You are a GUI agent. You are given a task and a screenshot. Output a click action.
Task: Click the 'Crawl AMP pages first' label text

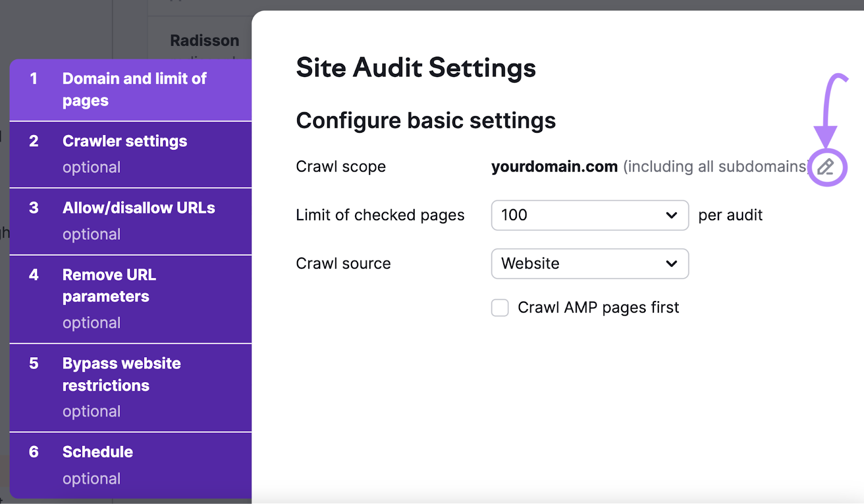coord(598,308)
